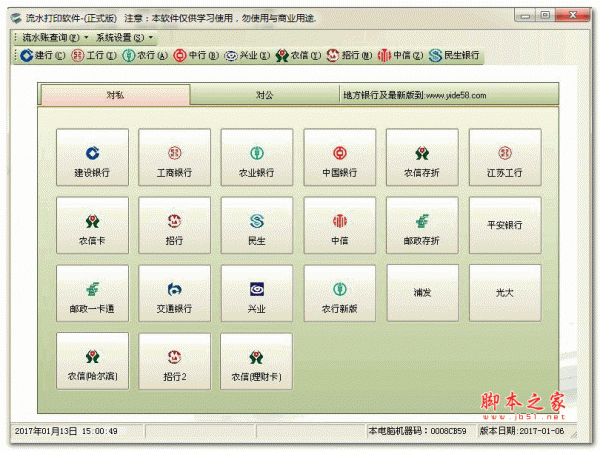Click the 招行 tile in the grid
Screen dimensions: 600x451
pyautogui.click(x=174, y=225)
